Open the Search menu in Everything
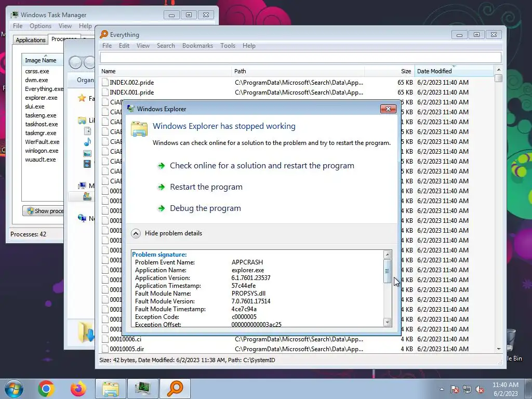This screenshot has width=532, height=399. pos(166,46)
